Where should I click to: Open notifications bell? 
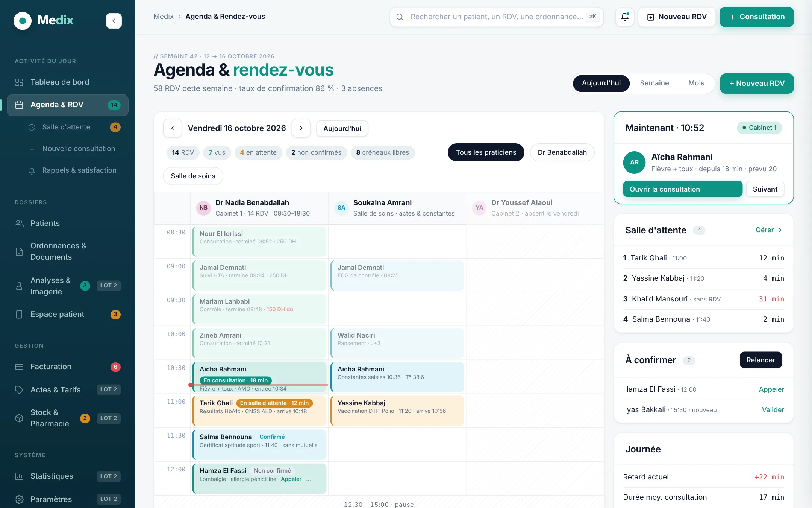(625, 17)
